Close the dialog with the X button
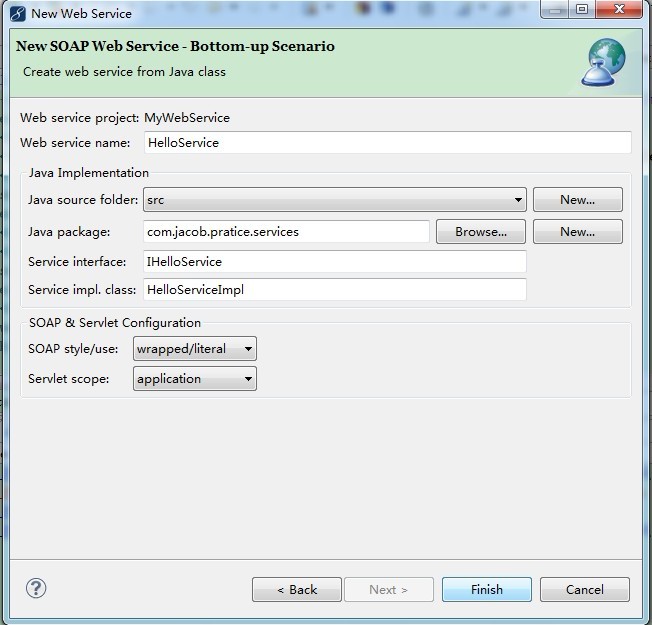 (619, 9)
